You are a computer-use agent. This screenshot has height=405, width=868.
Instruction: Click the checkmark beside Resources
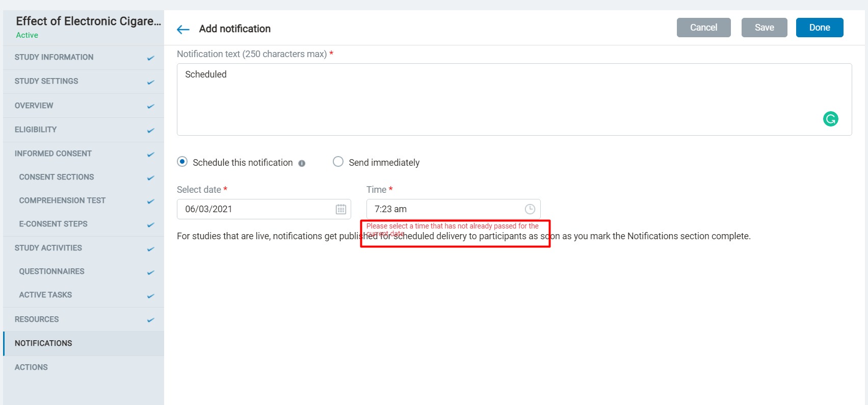[x=150, y=320]
